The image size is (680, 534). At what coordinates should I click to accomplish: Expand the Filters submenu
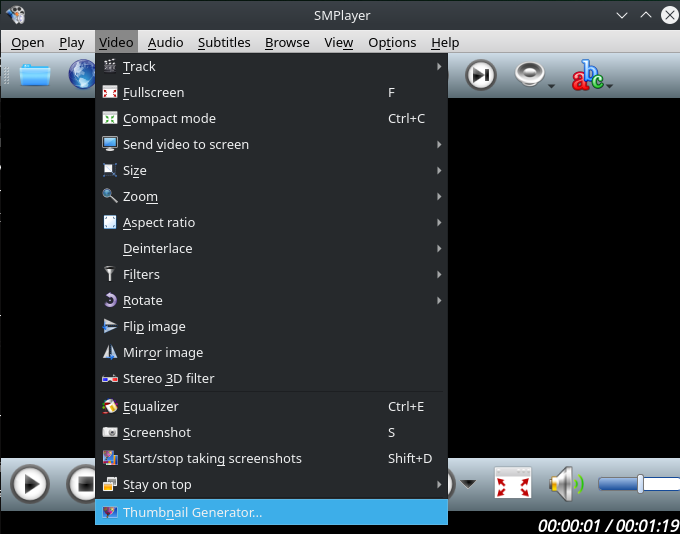coord(271,275)
